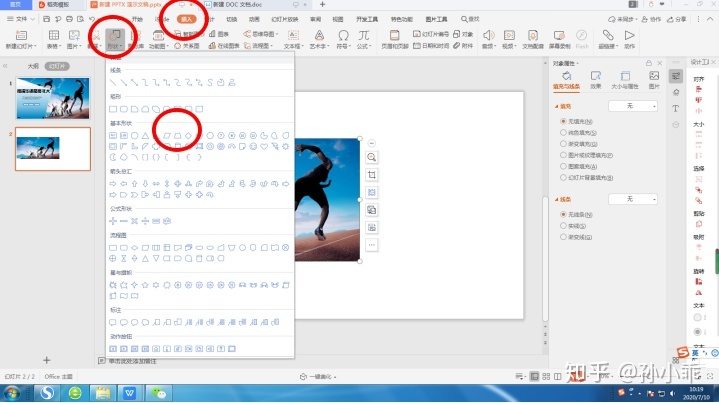Click the Attachment (附件) paperclip icon
This screenshot has width=719, height=403.
[x=457, y=46]
